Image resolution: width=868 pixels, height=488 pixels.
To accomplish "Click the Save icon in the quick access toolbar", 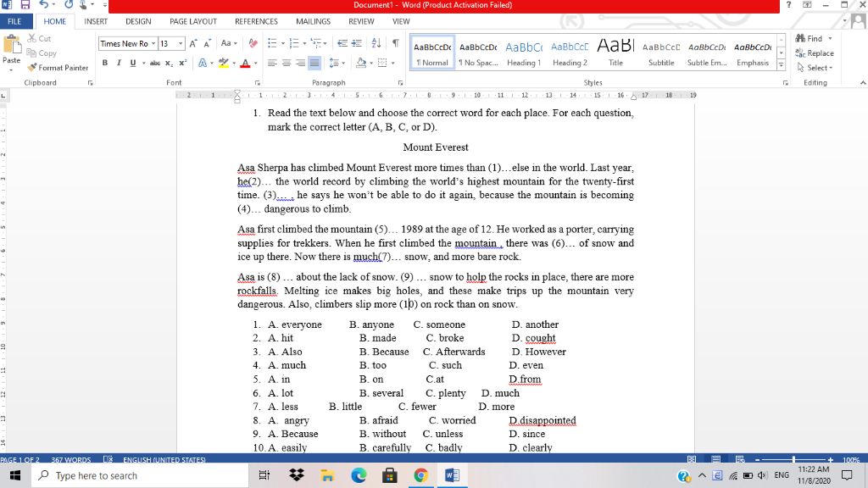I will 25,4.
